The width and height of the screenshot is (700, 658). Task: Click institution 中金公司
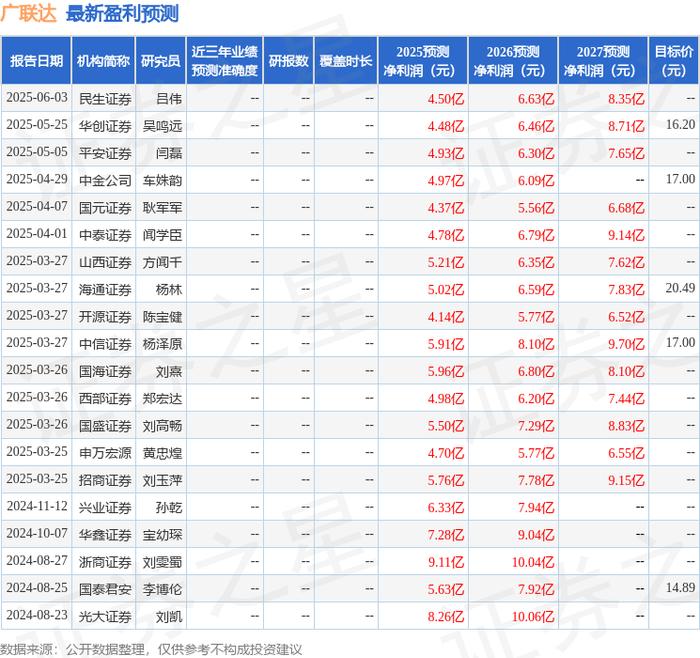105,180
